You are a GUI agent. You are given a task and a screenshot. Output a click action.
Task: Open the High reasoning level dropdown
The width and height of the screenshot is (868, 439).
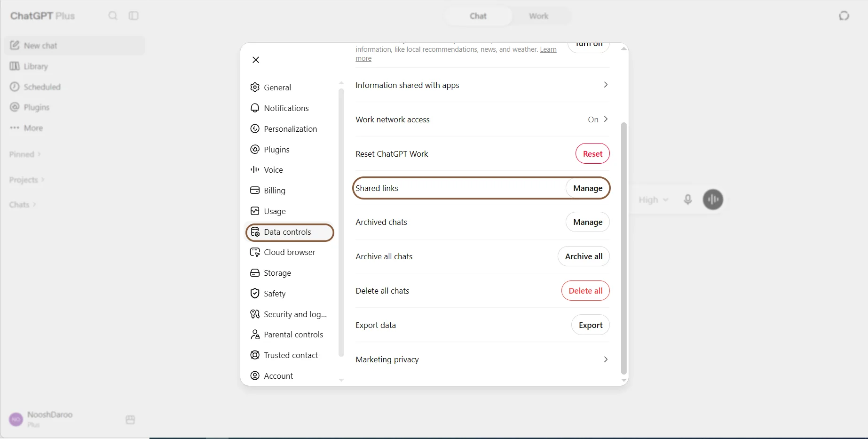coord(653,200)
